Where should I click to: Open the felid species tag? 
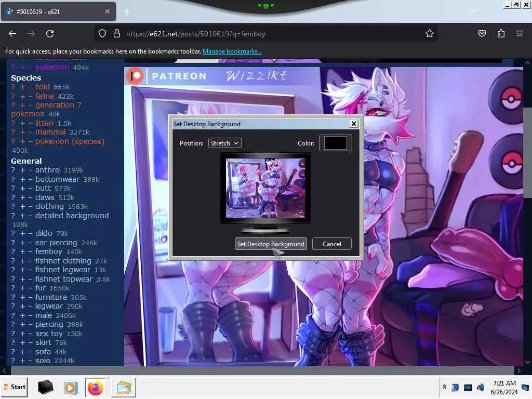click(x=43, y=87)
